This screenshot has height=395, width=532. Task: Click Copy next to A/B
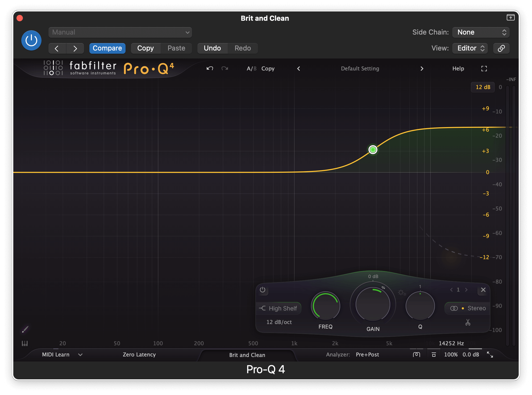268,69
